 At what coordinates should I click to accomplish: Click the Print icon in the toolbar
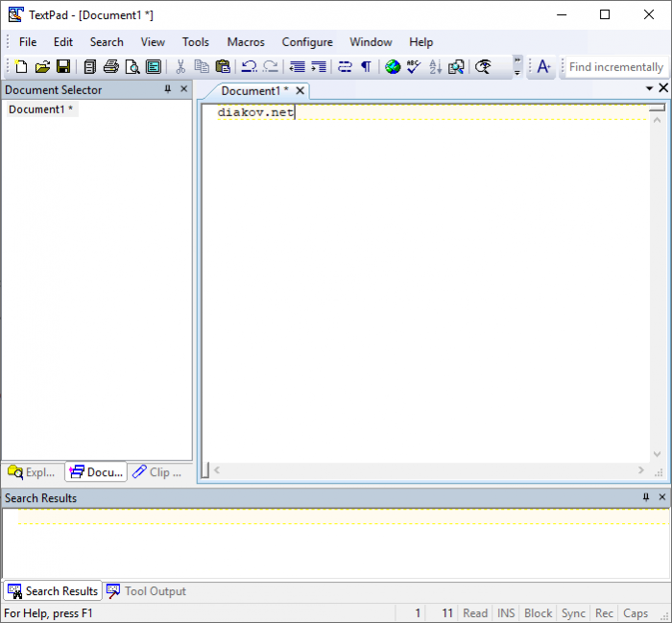110,67
